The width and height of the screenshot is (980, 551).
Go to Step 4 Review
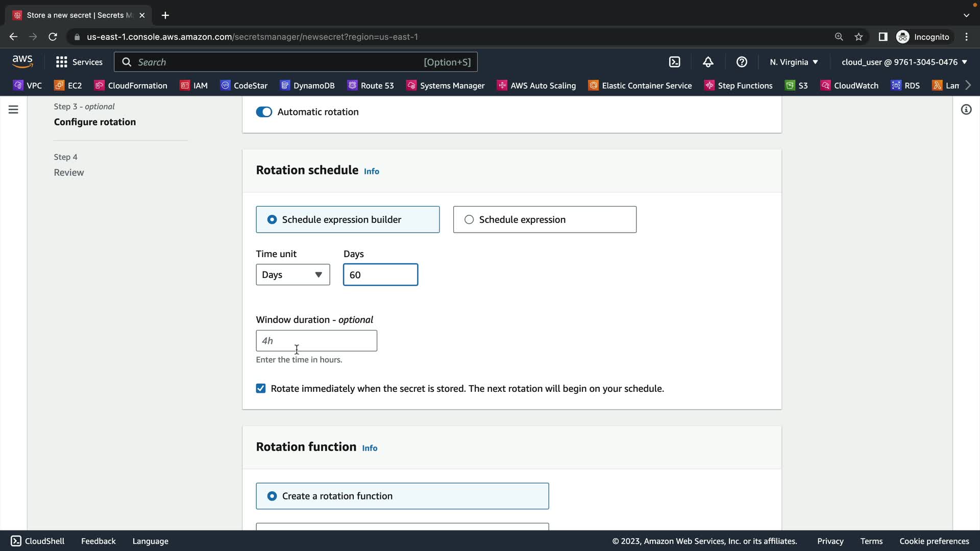pos(69,172)
